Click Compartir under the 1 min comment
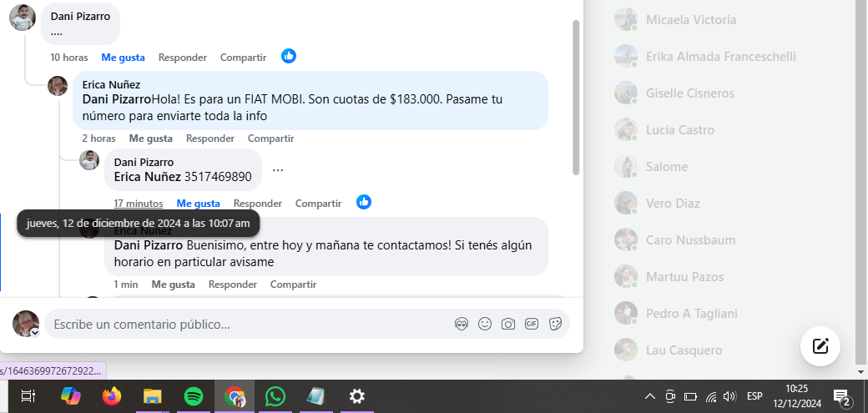868x413 pixels. coord(294,285)
